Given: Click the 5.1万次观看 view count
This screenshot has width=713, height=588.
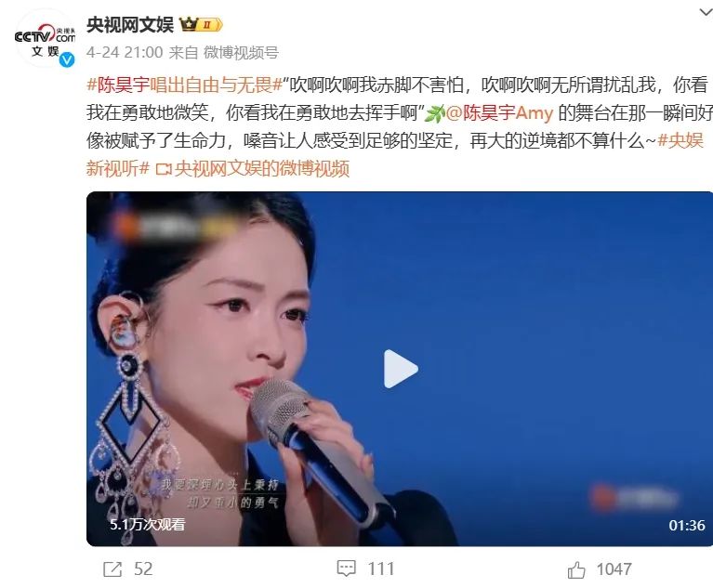Looking at the screenshot, I should [147, 525].
